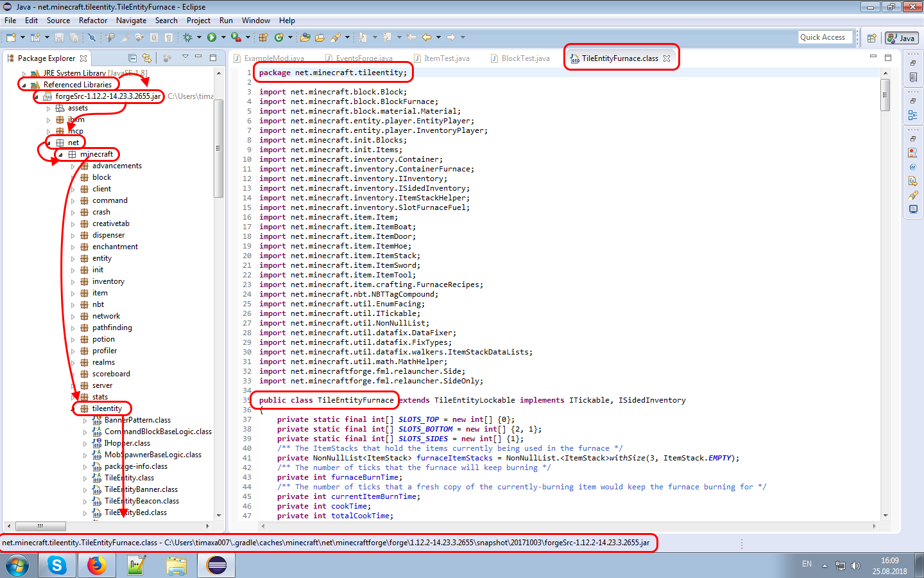
Task: Open the Refactor menu
Action: (93, 21)
